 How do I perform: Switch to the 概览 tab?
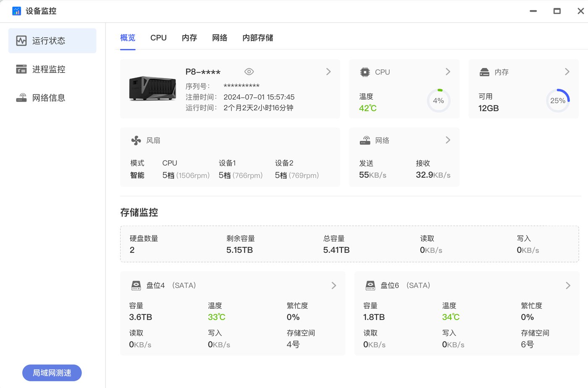point(128,38)
